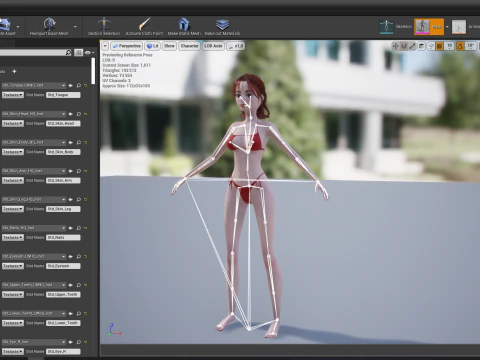Browse to Std_Tongue material asset
The width and height of the screenshot is (480, 360).
coord(79,86)
